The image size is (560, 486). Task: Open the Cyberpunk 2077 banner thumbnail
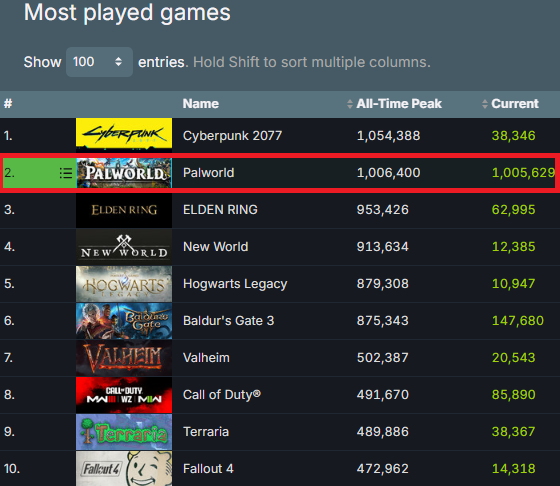coord(124,133)
